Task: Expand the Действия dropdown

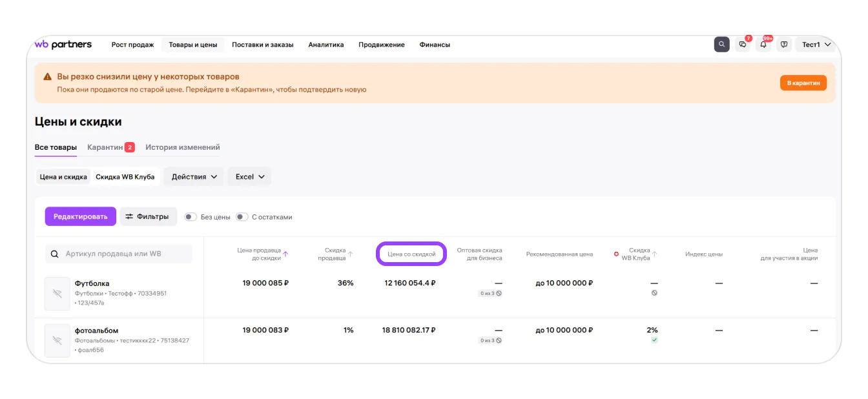Action: pyautogui.click(x=194, y=176)
